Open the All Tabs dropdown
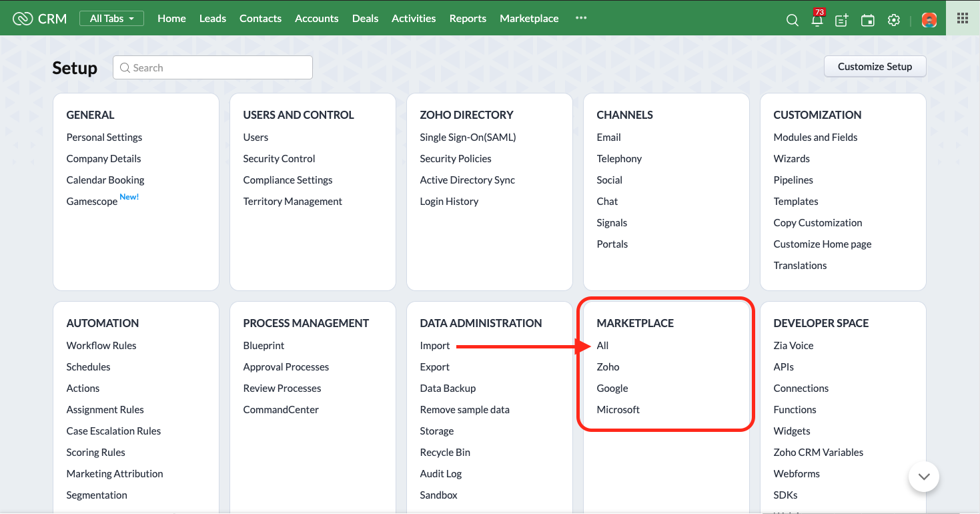Image resolution: width=980 pixels, height=514 pixels. 111,19
